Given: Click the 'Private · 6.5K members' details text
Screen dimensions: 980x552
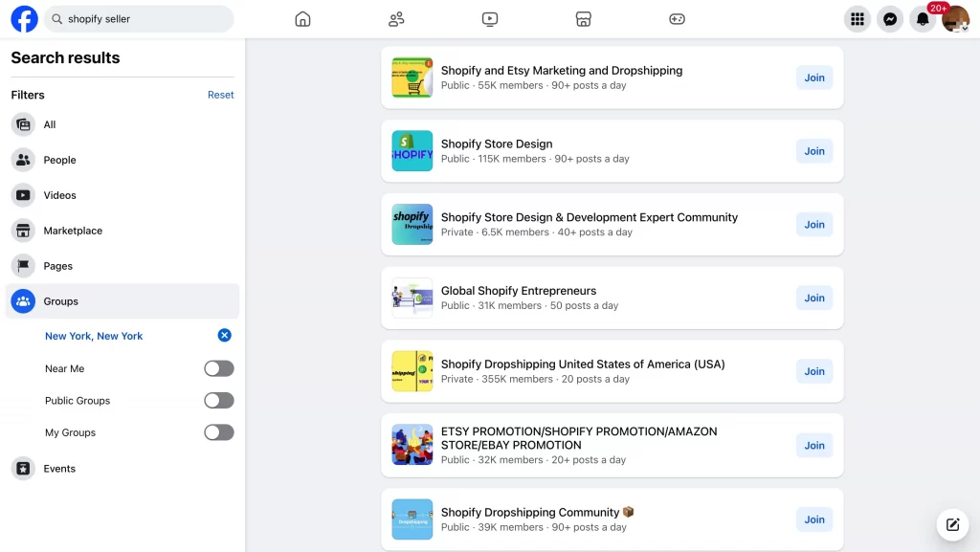Looking at the screenshot, I should tap(537, 232).
